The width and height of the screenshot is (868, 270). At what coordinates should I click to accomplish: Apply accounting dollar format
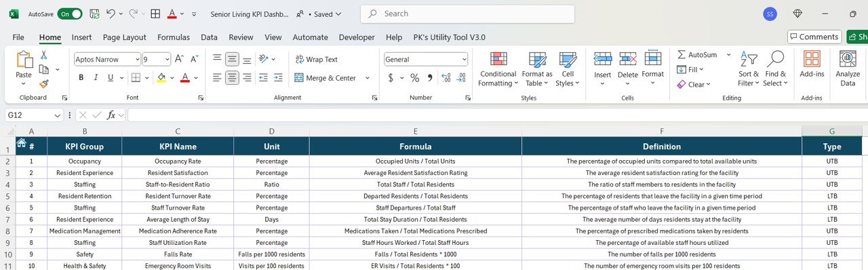(x=391, y=78)
